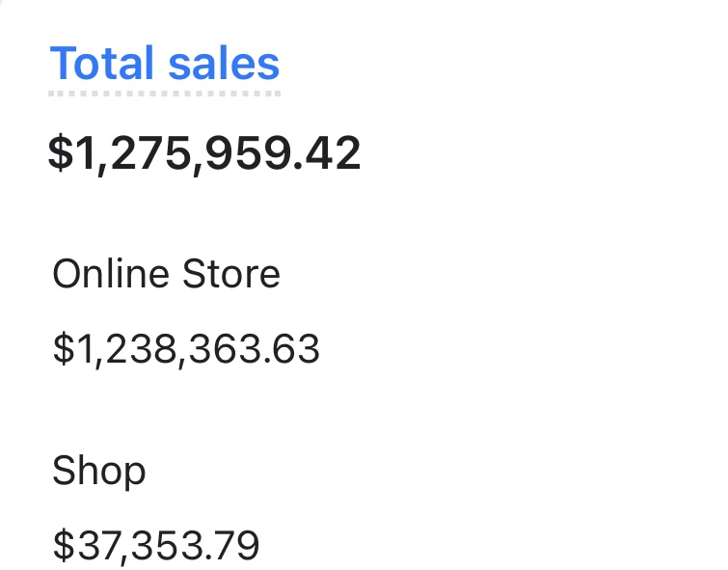Click the dotted underline beneath Total sales

pos(165,94)
